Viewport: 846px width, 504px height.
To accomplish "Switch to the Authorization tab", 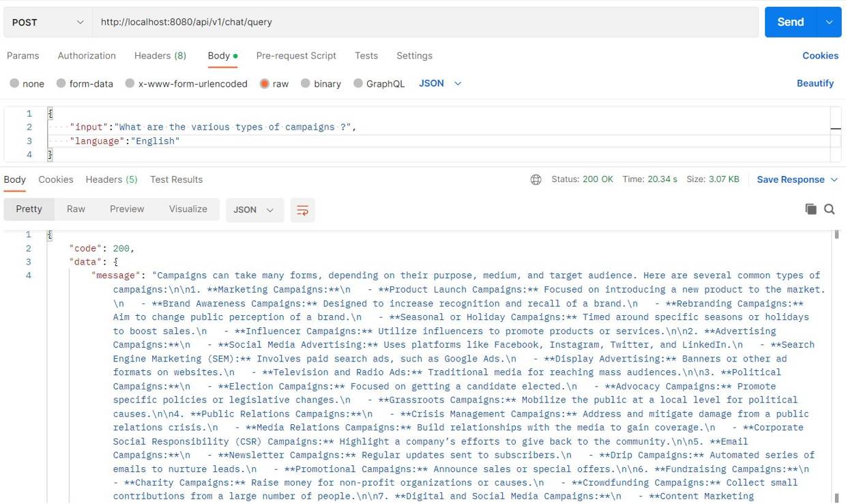I will (x=87, y=56).
